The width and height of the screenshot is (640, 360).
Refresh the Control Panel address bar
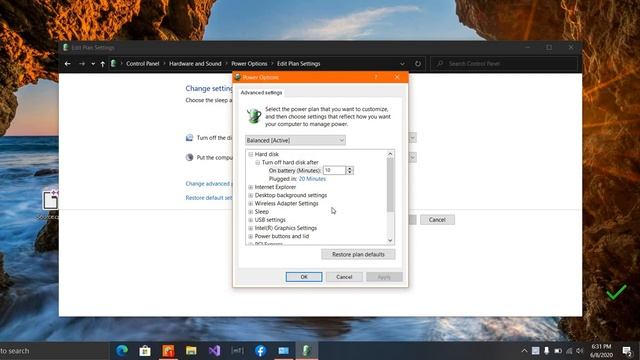418,64
